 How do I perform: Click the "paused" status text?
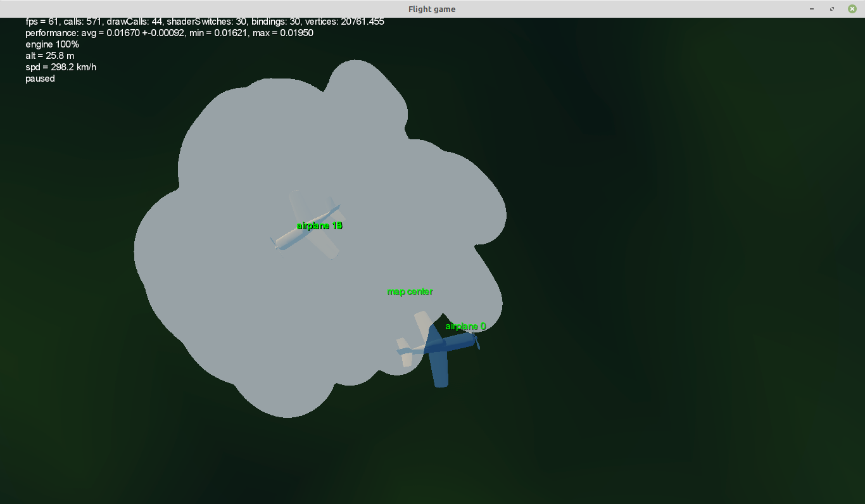click(x=40, y=79)
